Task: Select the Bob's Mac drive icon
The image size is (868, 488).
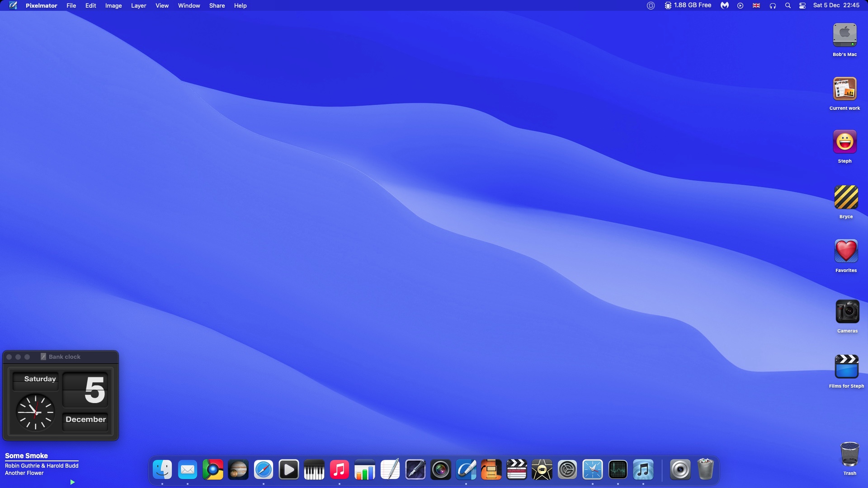Action: point(844,35)
